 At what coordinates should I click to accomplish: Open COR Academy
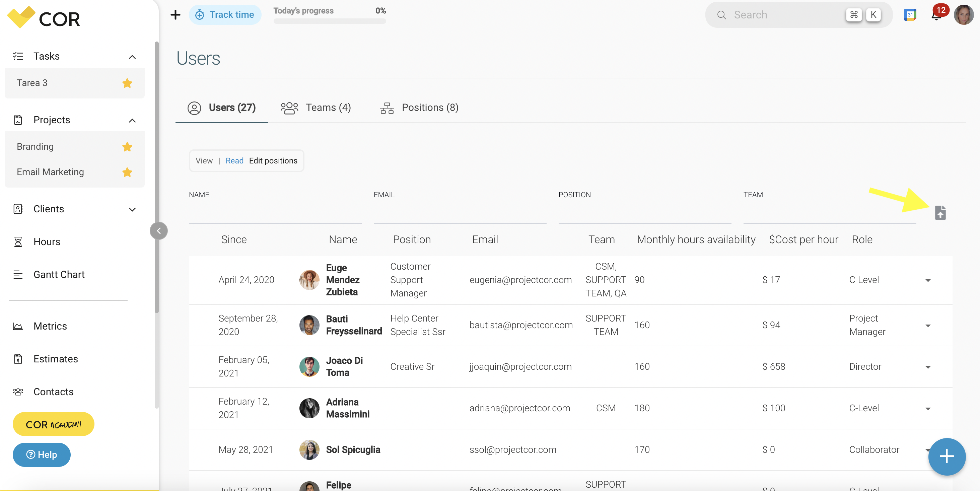53,424
